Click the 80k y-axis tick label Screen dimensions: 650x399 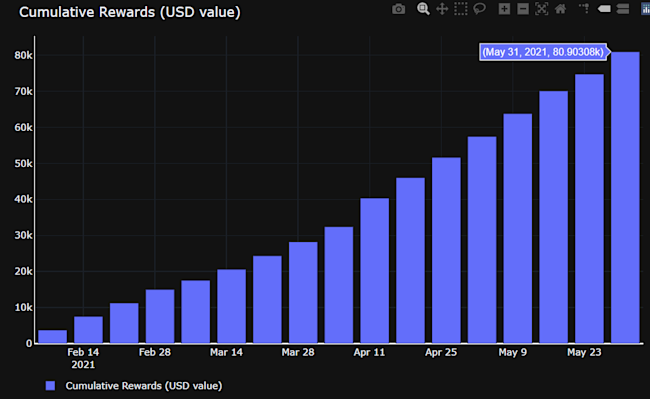pyautogui.click(x=23, y=56)
